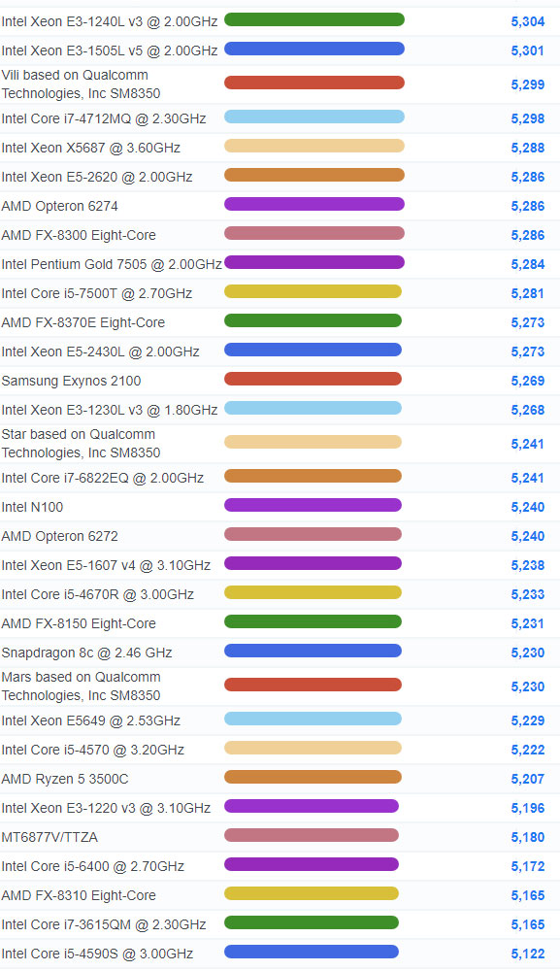Open Mars based on Qualcomm SM8350 link

[82, 686]
